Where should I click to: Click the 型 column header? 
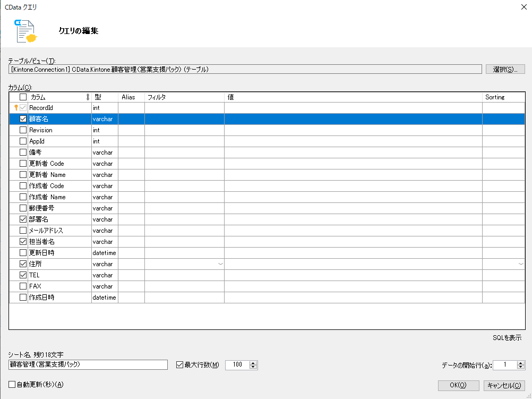[105, 97]
